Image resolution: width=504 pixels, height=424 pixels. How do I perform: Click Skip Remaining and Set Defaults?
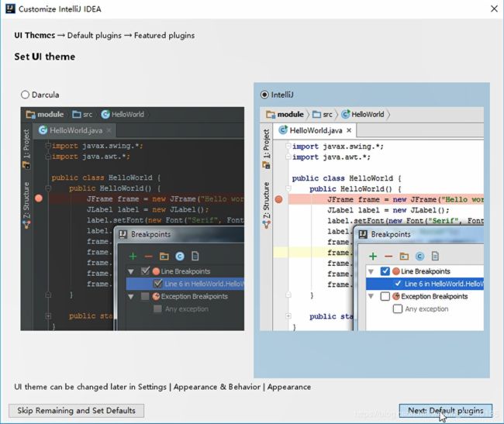pos(76,411)
